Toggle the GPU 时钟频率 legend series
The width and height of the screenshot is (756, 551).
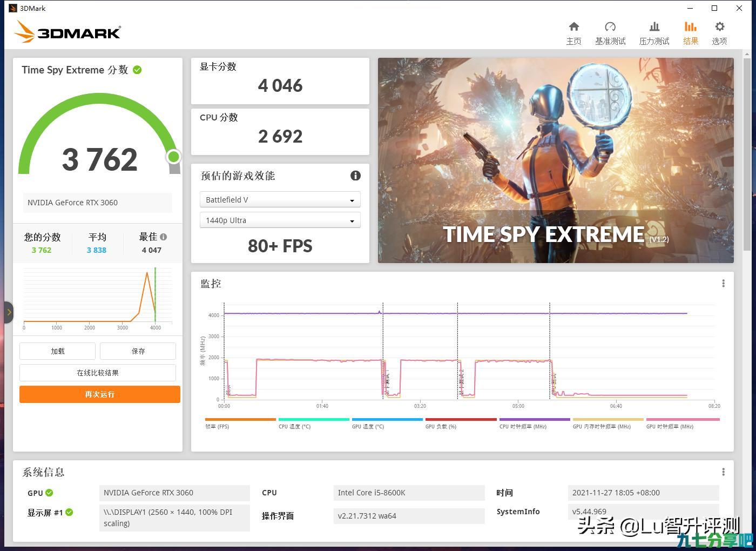(683, 423)
